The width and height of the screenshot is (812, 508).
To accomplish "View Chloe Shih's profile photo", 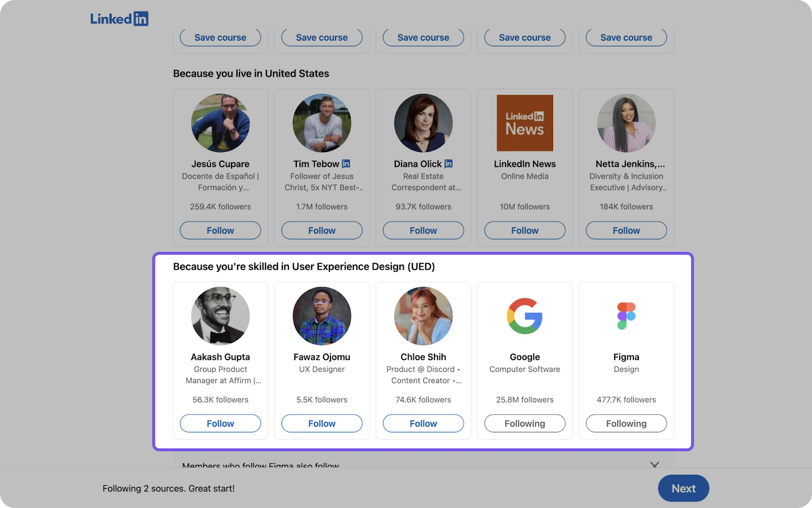I will click(423, 316).
